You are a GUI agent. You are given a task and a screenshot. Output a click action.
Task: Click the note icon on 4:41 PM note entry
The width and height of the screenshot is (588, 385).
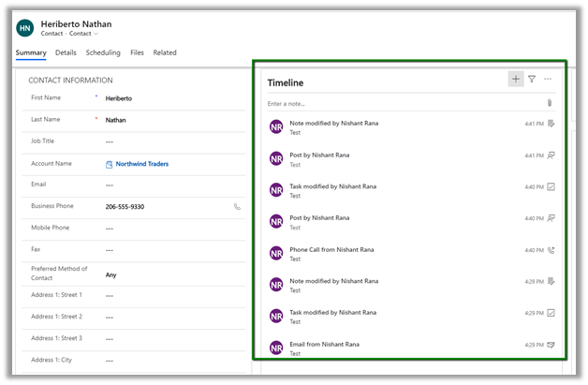pyautogui.click(x=551, y=124)
